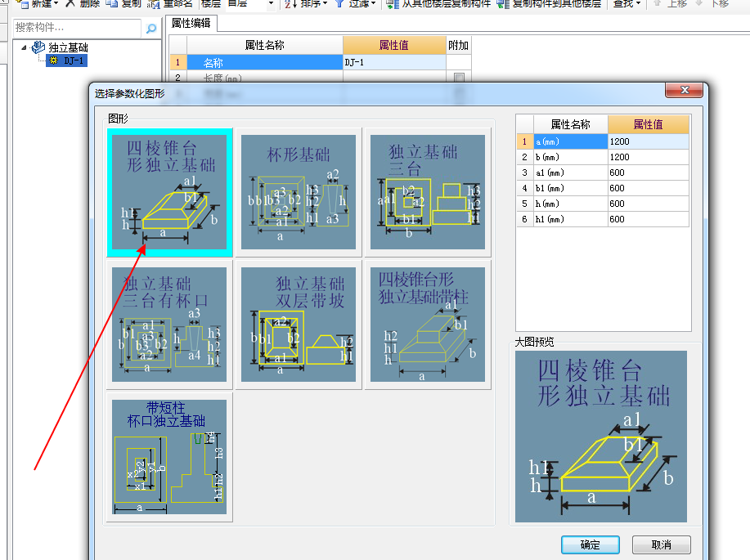This screenshot has height=560, width=750.
Task: Click the 复制 copy toolbar button
Action: click(x=124, y=4)
